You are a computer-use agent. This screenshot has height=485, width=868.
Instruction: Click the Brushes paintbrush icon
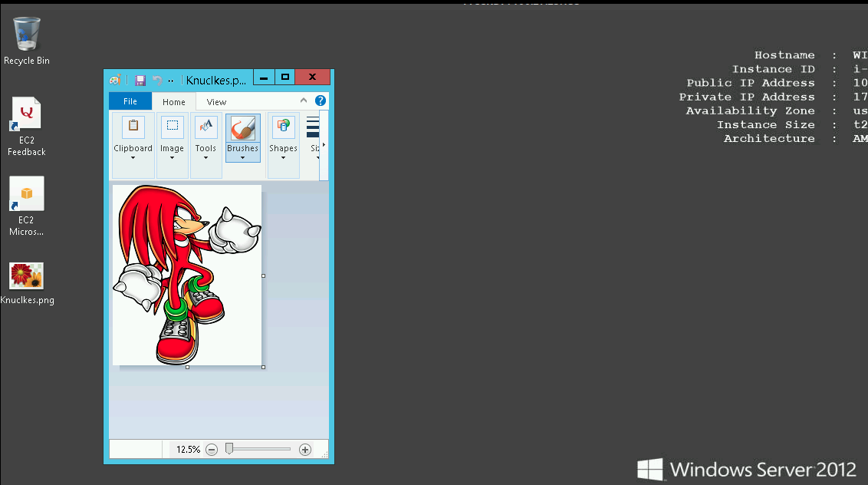[242, 127]
